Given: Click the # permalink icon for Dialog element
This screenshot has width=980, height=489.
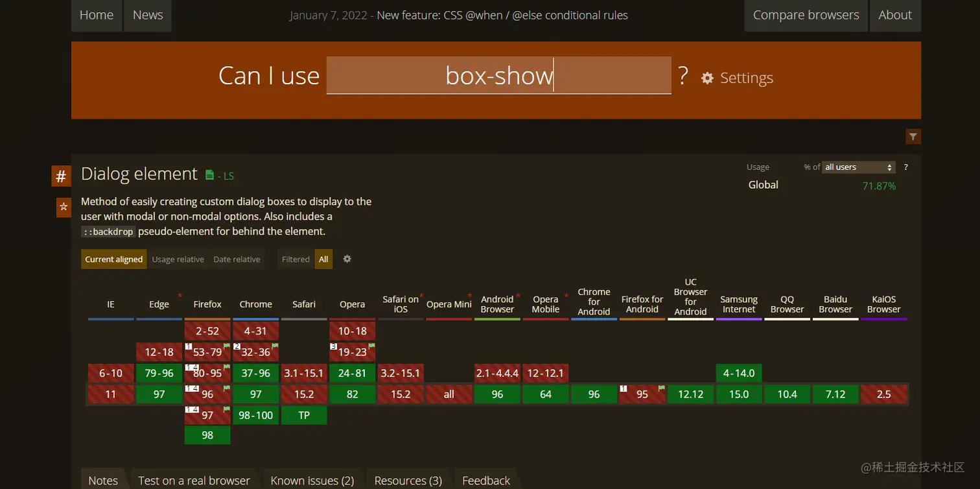Looking at the screenshot, I should click(61, 176).
